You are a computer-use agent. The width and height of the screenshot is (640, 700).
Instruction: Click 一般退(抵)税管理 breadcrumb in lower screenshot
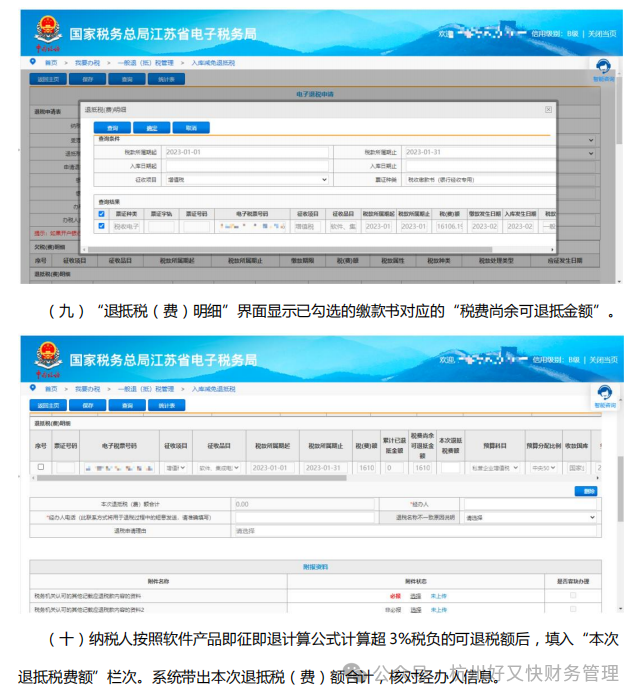tap(145, 389)
